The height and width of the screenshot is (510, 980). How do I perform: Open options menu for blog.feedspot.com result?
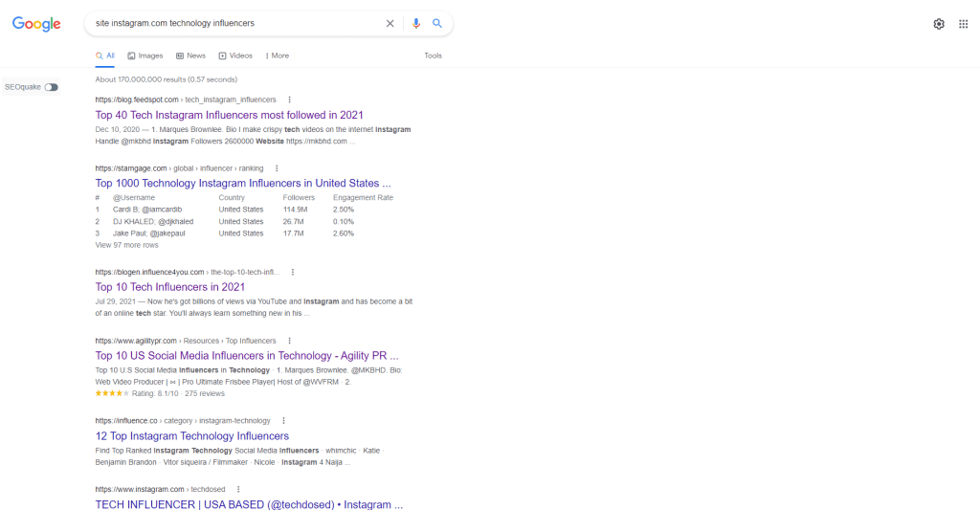[289, 100]
